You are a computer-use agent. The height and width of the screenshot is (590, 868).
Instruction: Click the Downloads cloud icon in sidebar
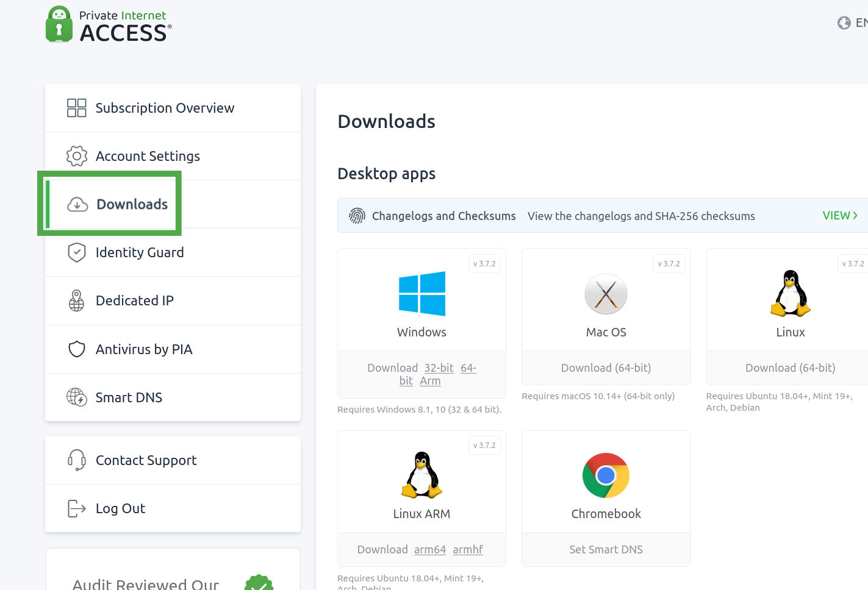(x=77, y=204)
